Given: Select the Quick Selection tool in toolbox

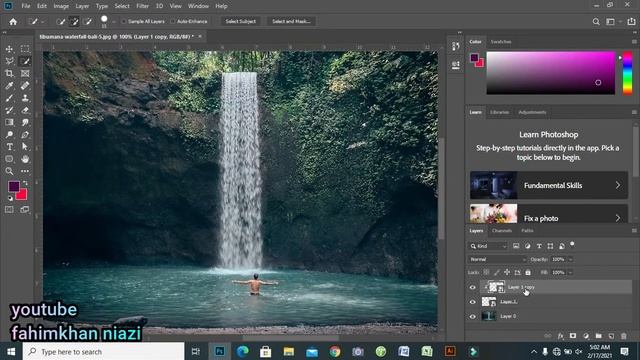Looking at the screenshot, I should 25,61.
